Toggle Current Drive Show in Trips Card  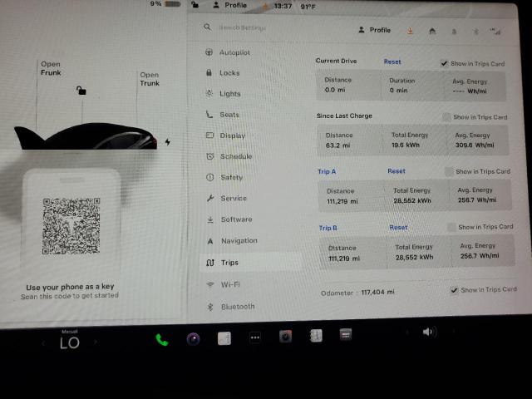(445, 63)
